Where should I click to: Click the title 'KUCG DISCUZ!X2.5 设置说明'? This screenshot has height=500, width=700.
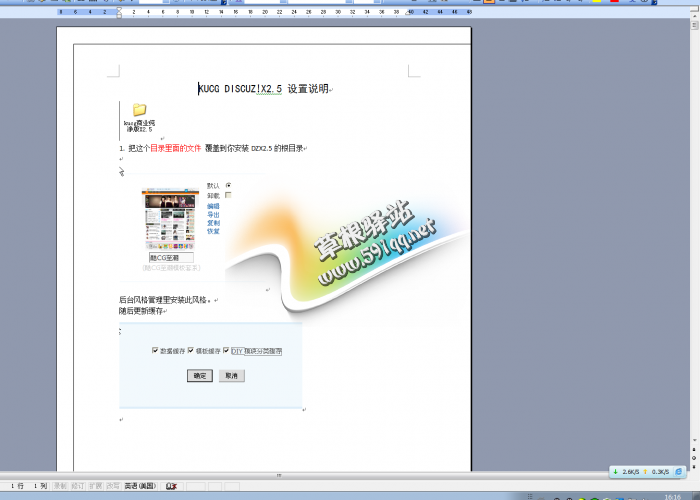[263, 89]
